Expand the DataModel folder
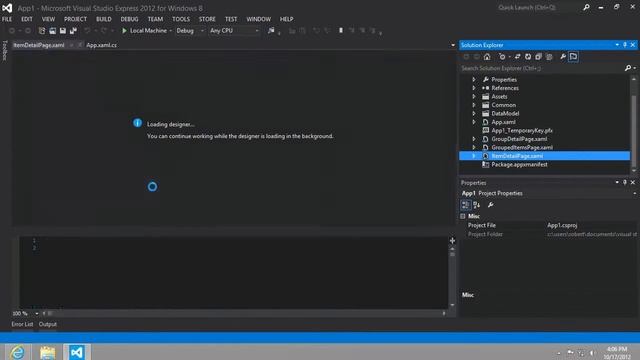Image resolution: width=640 pixels, height=360 pixels. (x=474, y=113)
